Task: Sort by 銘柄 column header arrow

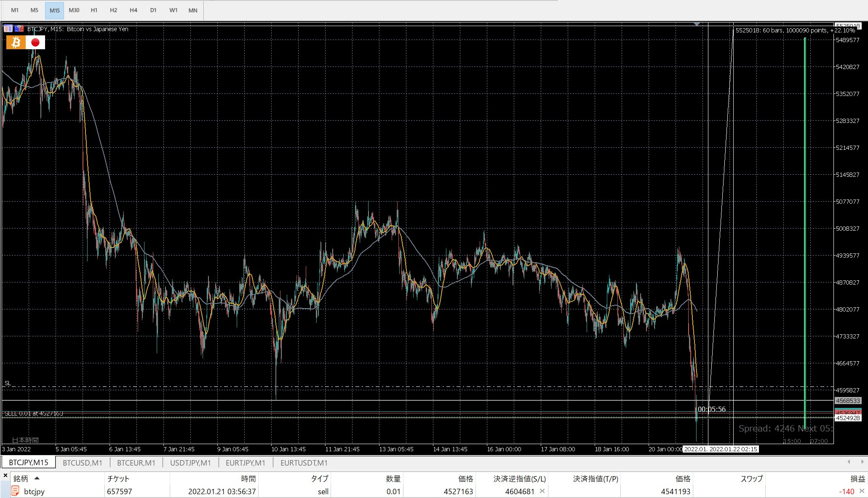Action: [37, 478]
